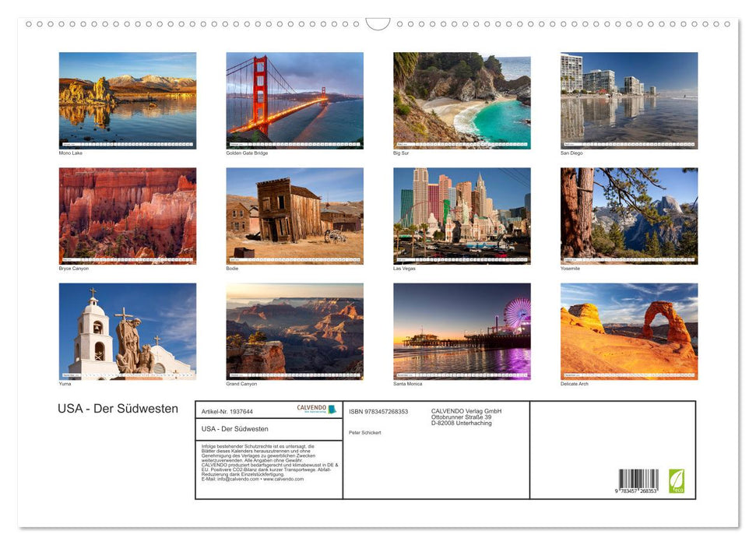This screenshot has height=545, width=756.
Task: Click the CALVENDO publisher logo
Action: click(315, 408)
